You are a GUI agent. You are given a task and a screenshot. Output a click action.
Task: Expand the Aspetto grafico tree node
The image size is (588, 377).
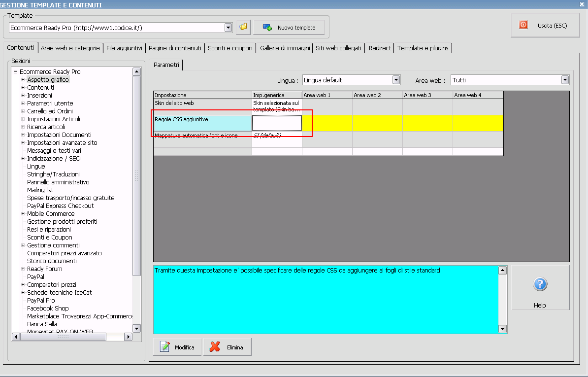(23, 79)
